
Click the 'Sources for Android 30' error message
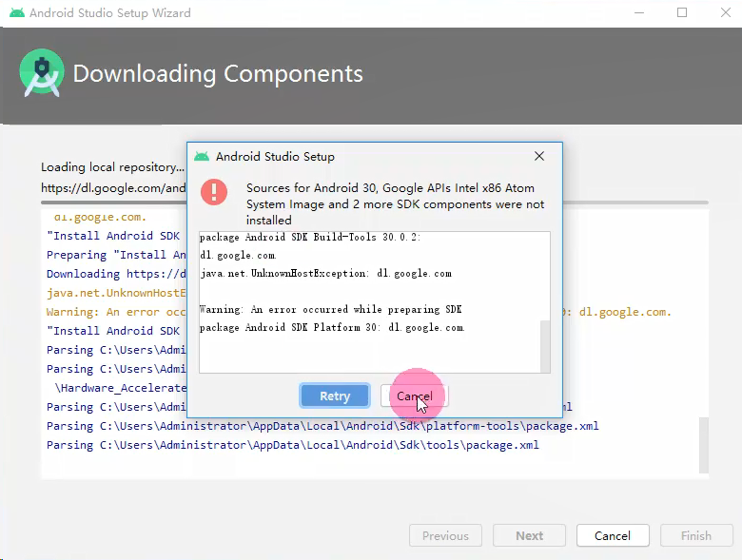[395, 203]
